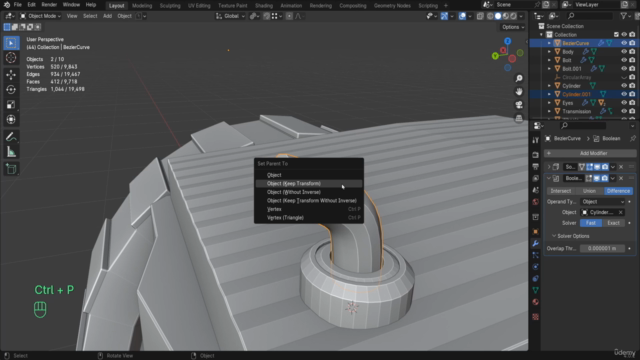Open the Operand Type dropdown
The height and width of the screenshot is (360, 640).
pyautogui.click(x=602, y=202)
